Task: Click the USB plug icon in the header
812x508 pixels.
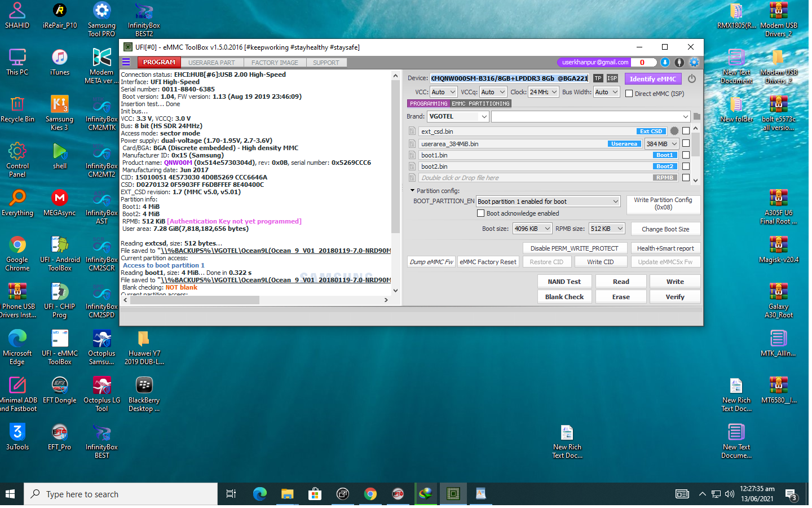Action: click(x=679, y=63)
